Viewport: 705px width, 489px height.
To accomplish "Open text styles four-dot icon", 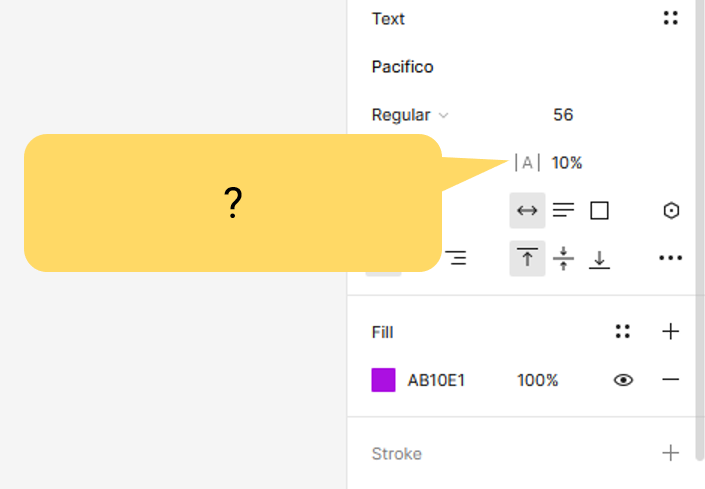I will 671,18.
